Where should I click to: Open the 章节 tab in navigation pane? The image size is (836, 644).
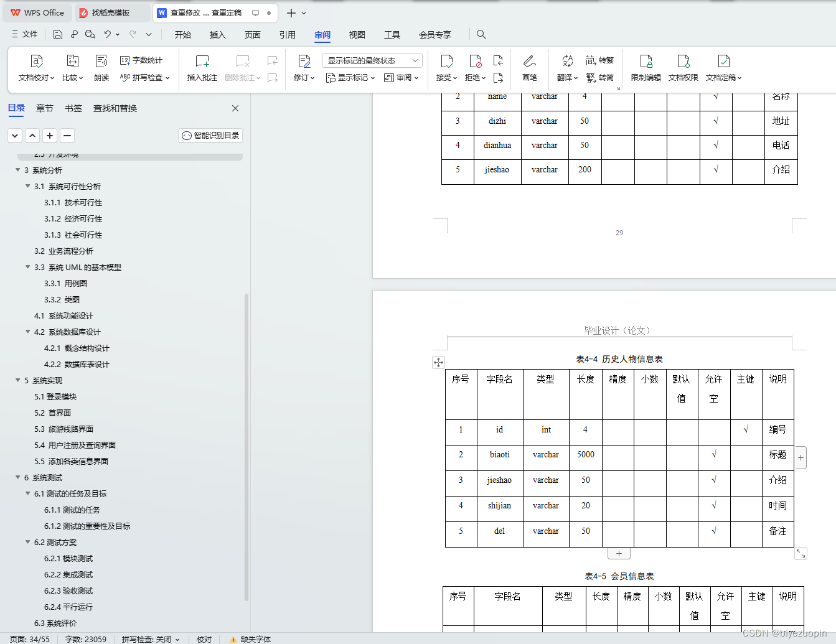click(x=45, y=108)
